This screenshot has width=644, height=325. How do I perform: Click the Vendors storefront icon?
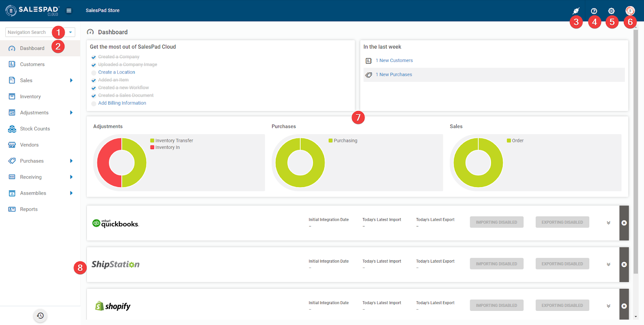(12, 145)
